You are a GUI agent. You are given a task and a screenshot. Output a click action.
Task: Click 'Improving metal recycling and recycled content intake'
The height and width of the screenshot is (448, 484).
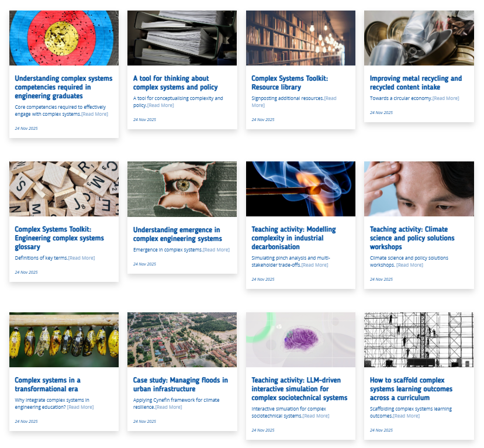tap(415, 82)
